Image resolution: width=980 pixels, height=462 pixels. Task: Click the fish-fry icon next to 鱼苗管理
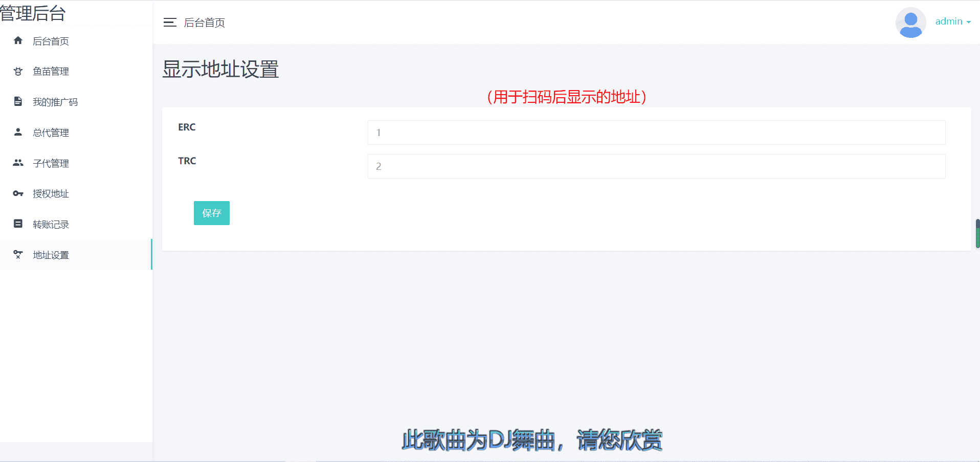click(18, 71)
